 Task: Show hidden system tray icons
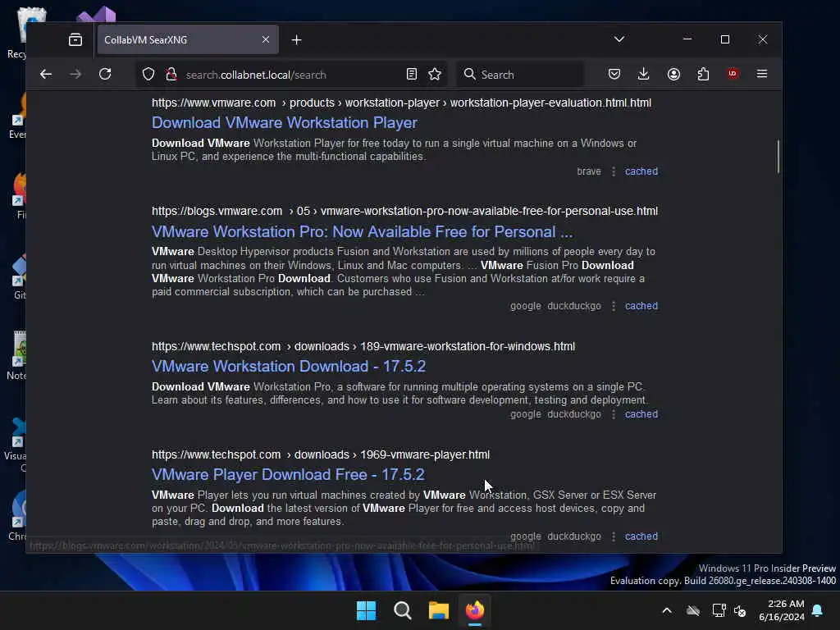tap(667, 610)
